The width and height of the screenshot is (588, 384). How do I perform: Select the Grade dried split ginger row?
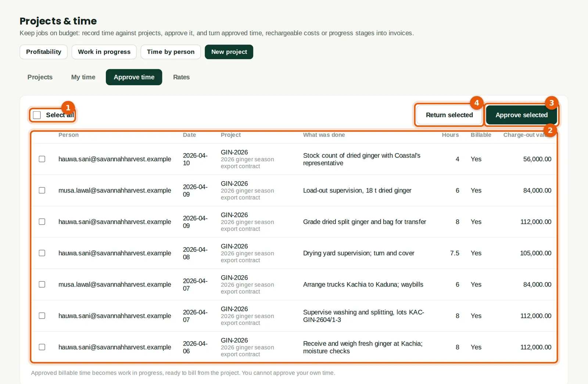coord(42,222)
